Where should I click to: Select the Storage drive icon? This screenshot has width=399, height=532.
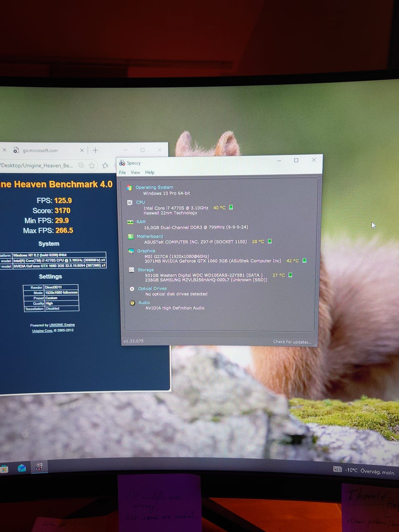point(131,270)
